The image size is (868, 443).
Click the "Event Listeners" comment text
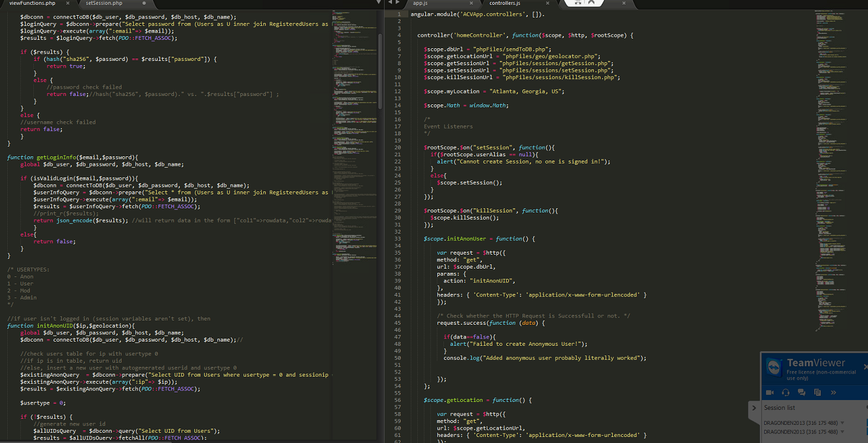tap(448, 126)
